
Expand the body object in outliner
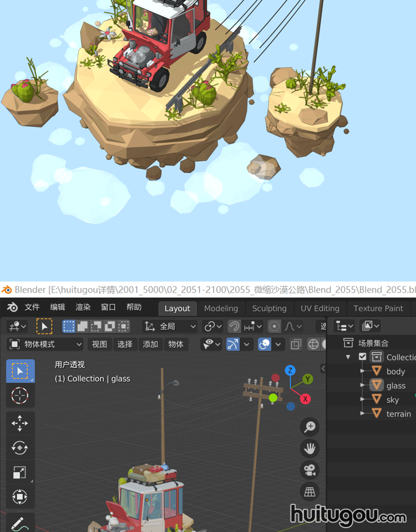tap(363, 371)
